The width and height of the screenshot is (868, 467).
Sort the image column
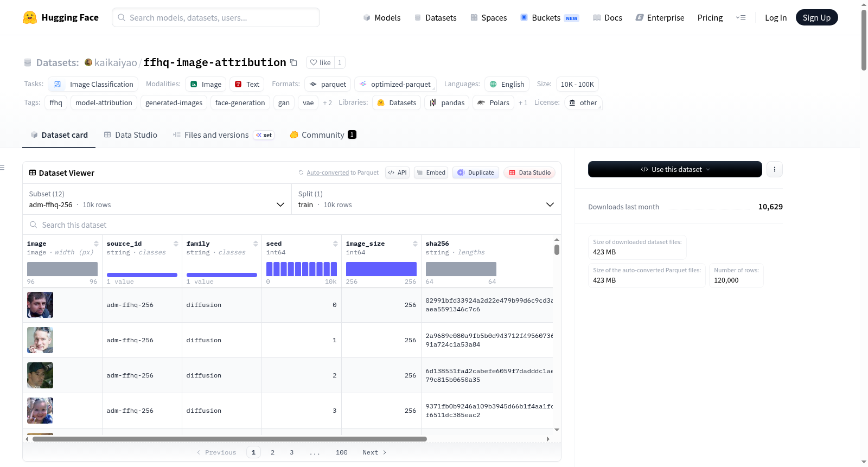(96, 244)
